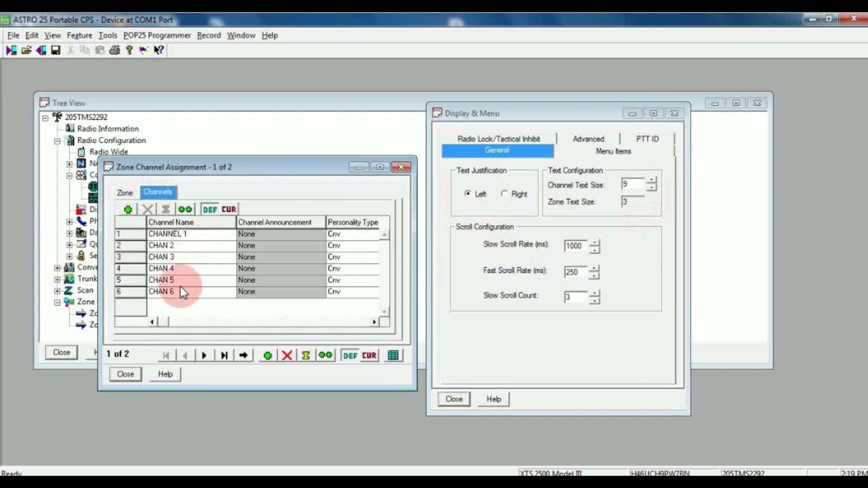The image size is (868, 488).
Task: Click the Print toolbar icon
Action: point(115,50)
